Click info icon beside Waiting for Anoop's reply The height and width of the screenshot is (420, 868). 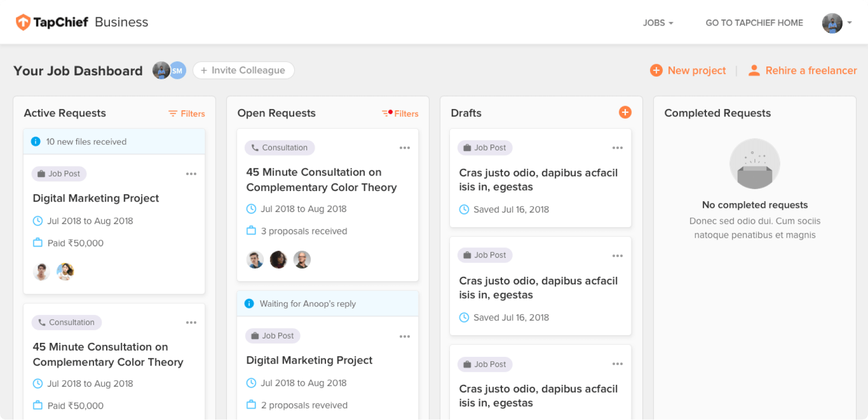point(249,304)
